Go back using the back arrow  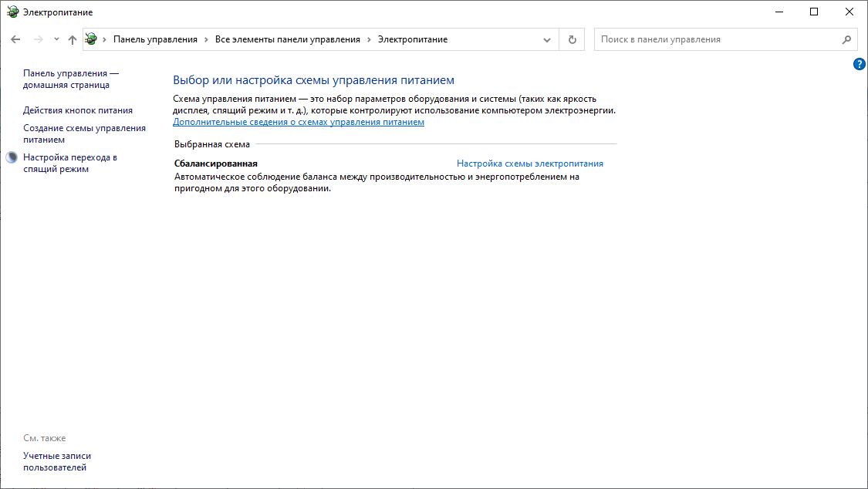[x=15, y=39]
